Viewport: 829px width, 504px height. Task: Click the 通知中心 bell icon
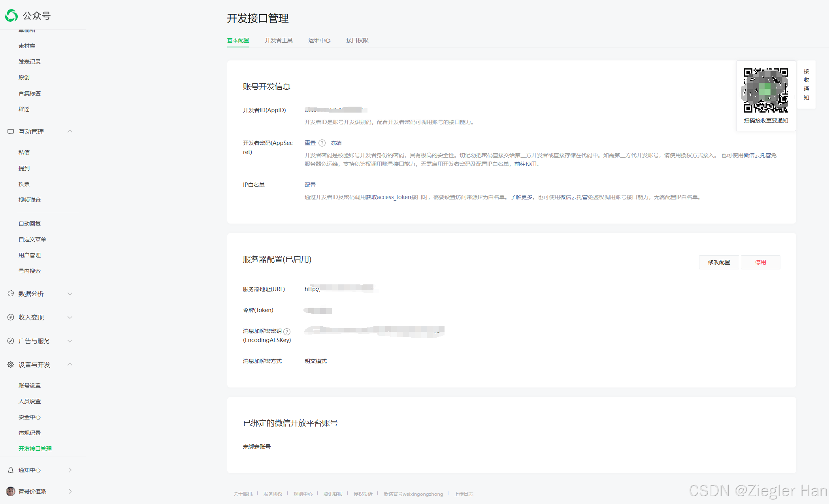point(11,470)
